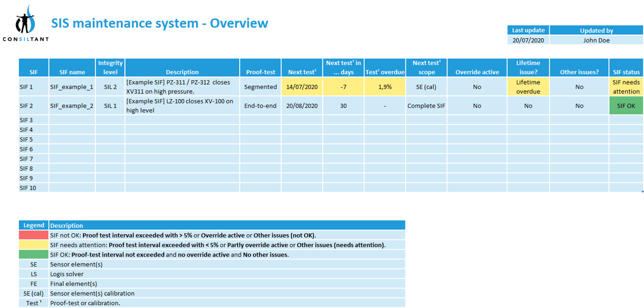This screenshot has height=308, width=644.
Task: Click the Lifetime overdue cell for SIF 1
Action: pos(528,87)
